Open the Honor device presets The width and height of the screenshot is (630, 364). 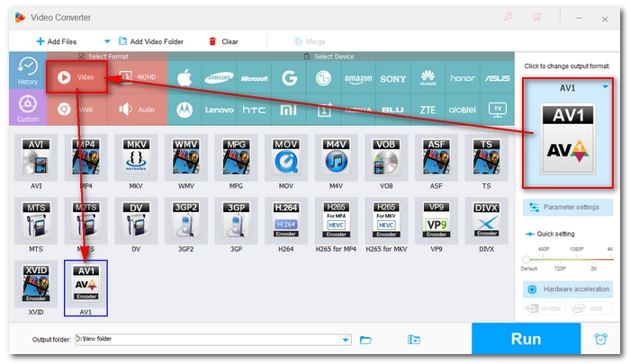(463, 77)
